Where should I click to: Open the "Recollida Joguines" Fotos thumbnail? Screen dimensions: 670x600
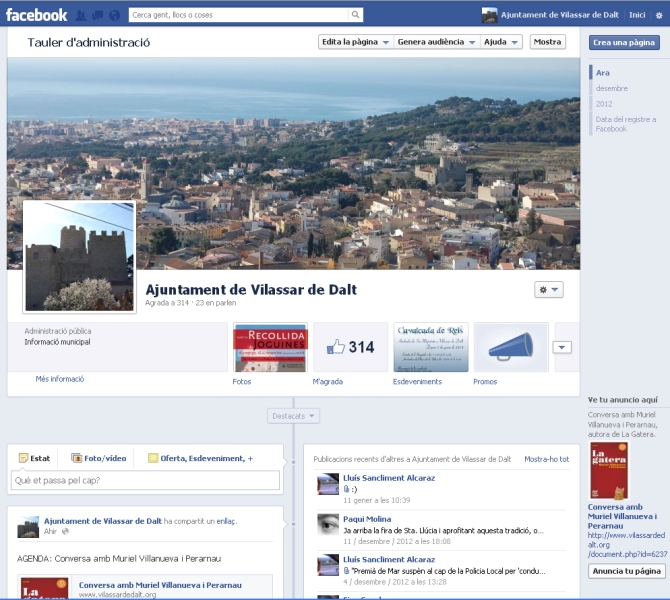pos(270,347)
